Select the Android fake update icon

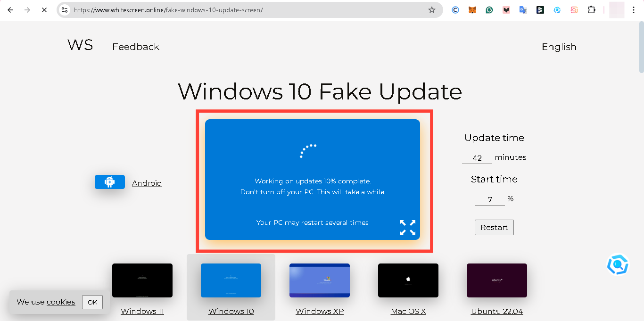tap(109, 182)
